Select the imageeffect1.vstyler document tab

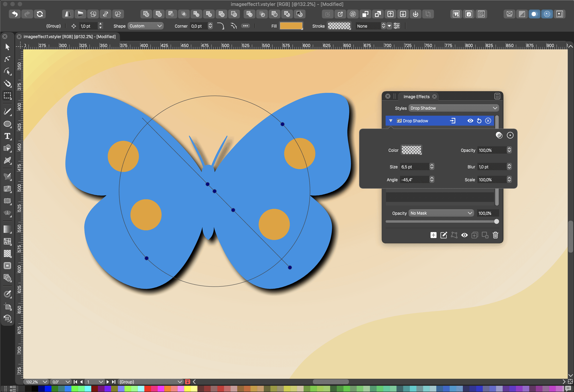coord(69,36)
